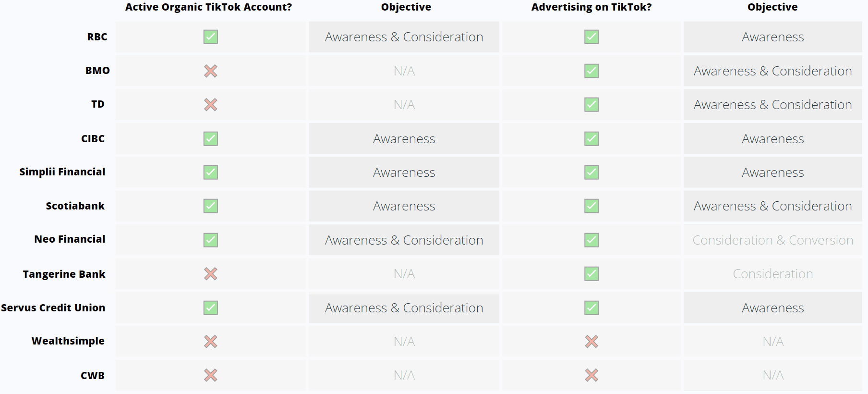
Task: Click Simplii Financial's organic account checkmark
Action: coord(210,172)
